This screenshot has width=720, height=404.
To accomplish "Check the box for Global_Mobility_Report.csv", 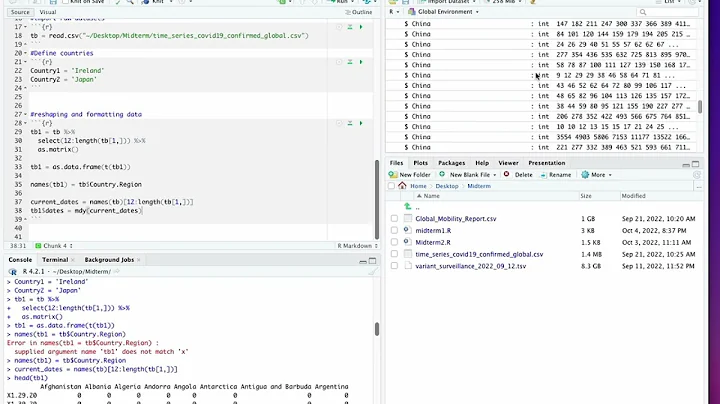I will (394, 219).
